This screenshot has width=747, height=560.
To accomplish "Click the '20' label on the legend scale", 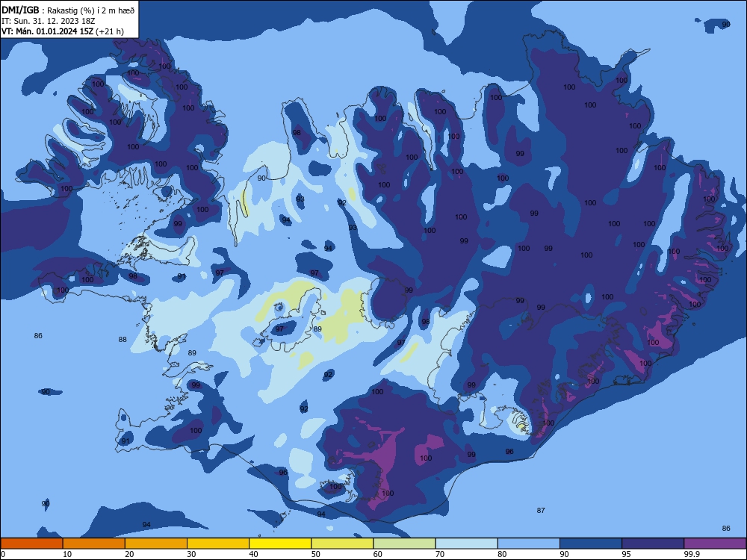I will pyautogui.click(x=129, y=554).
